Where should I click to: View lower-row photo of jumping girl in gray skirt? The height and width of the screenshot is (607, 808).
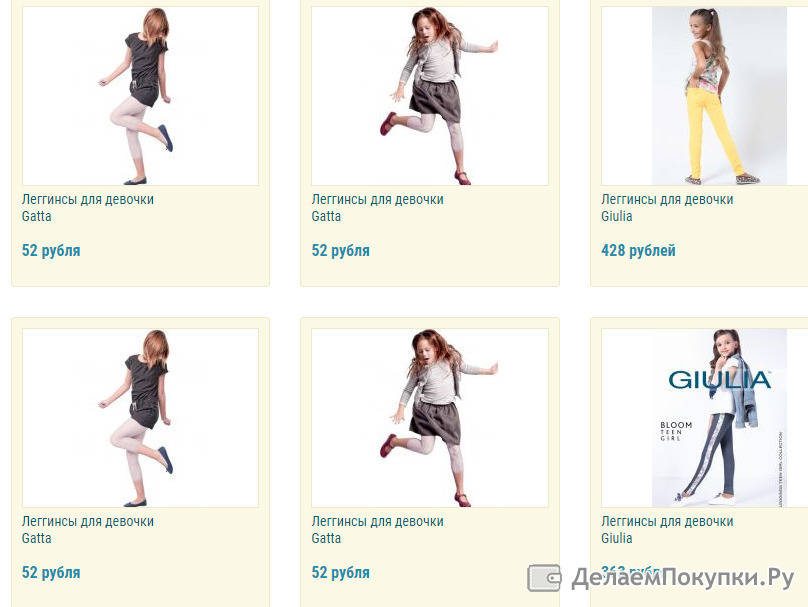(x=430, y=418)
